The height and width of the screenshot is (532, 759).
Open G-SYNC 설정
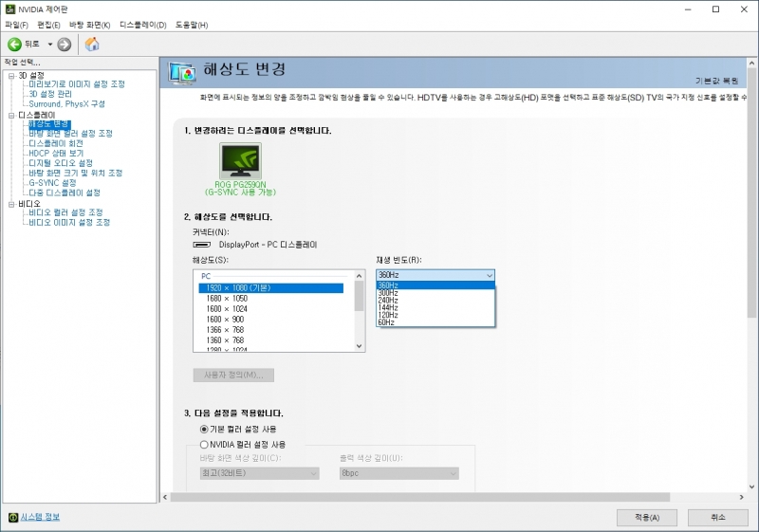[52, 183]
